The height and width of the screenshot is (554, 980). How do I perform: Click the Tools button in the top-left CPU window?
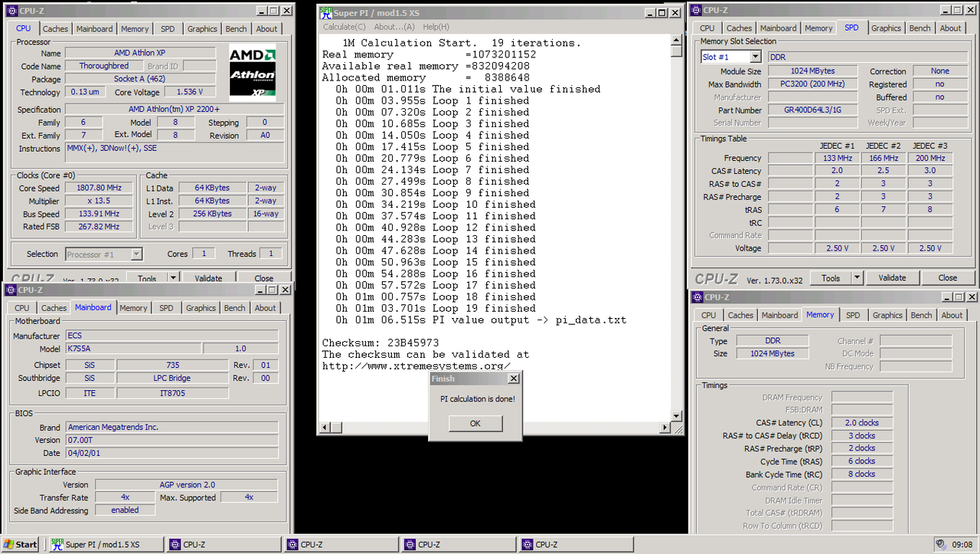[x=147, y=279]
